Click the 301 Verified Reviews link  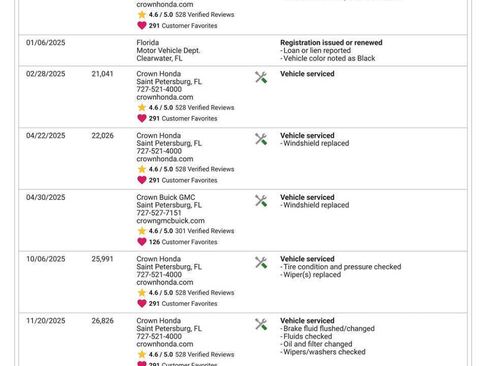(x=205, y=231)
